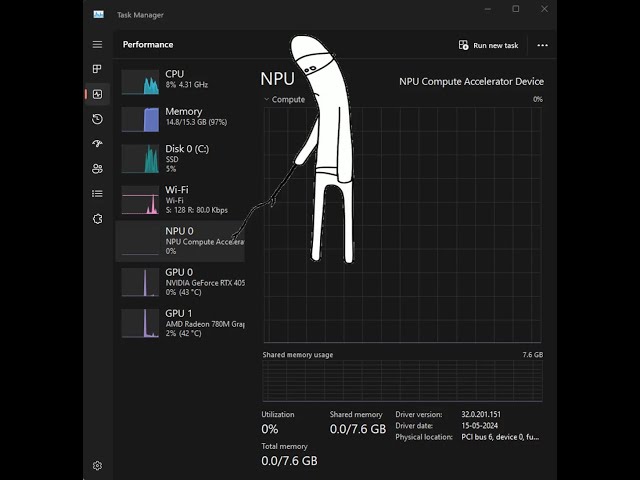Click the Utilization 0% value
Screen dimensions: 640x480
[x=270, y=429]
